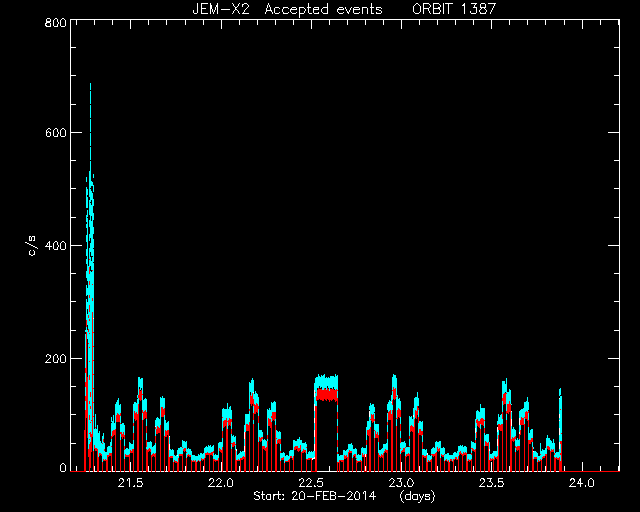Click the red flat plateau near 22.5
This screenshot has height=512, width=640.
click(x=327, y=395)
